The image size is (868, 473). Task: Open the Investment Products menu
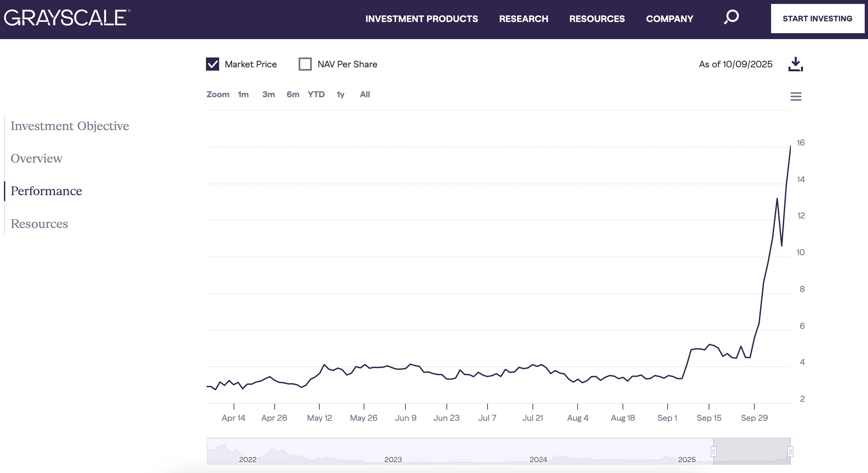(x=422, y=18)
